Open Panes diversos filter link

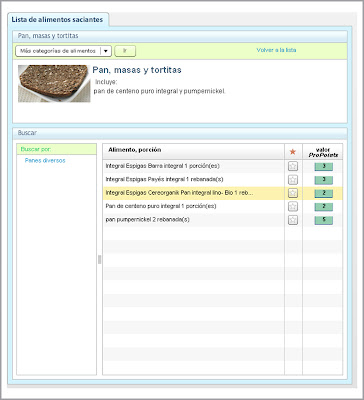pos(45,160)
